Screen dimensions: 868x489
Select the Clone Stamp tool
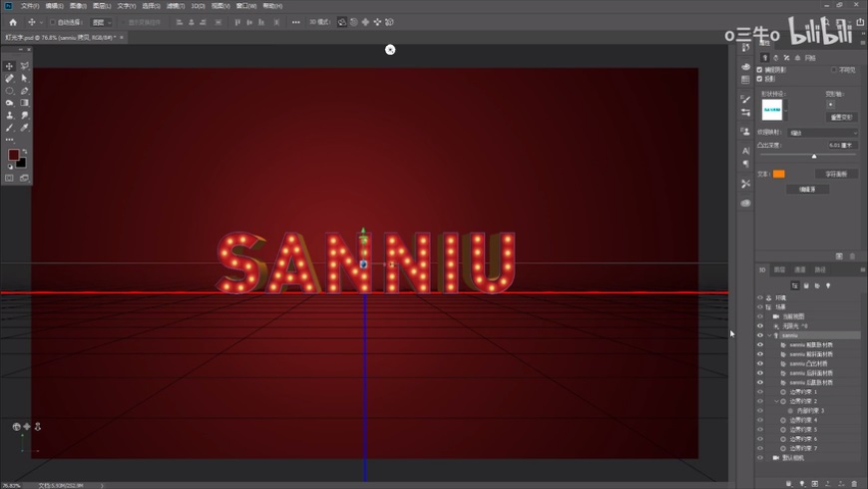coord(10,115)
